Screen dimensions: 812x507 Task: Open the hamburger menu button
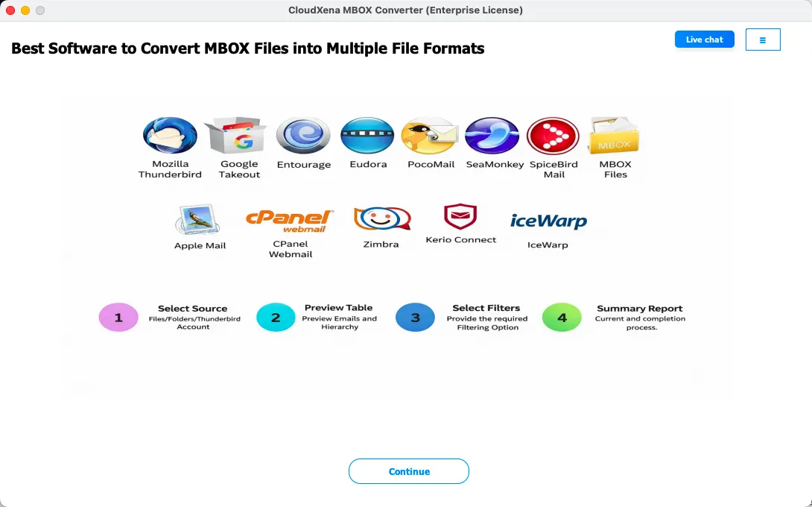pyautogui.click(x=762, y=40)
